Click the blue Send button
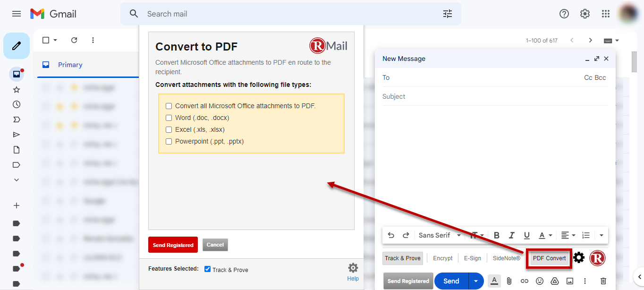Image resolution: width=644 pixels, height=290 pixels. (x=451, y=281)
